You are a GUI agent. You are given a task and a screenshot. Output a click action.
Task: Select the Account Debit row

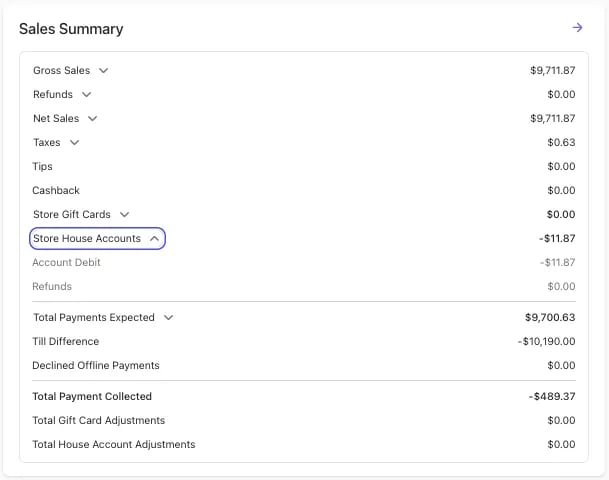(304, 263)
